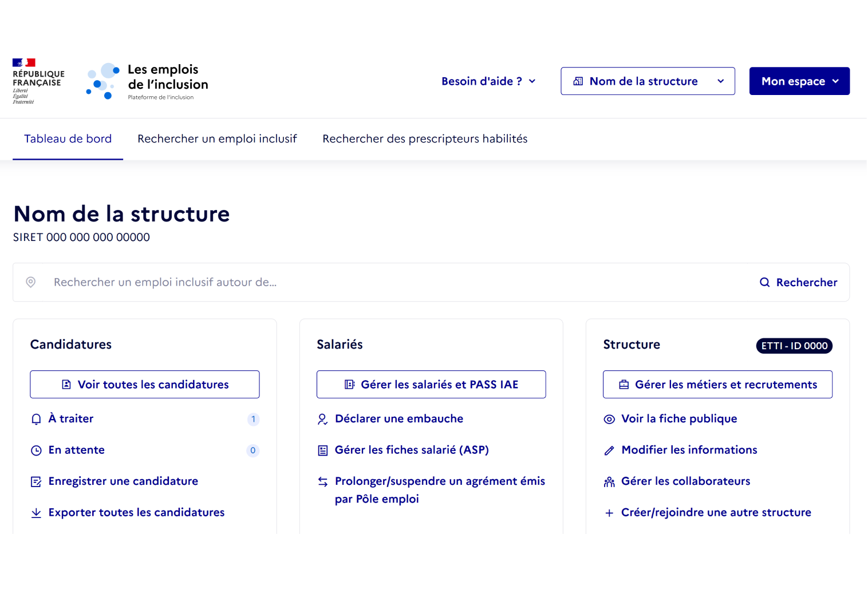Open Rechercher des prescripteurs habilités tab
Image resolution: width=868 pixels, height=601 pixels.
click(425, 139)
